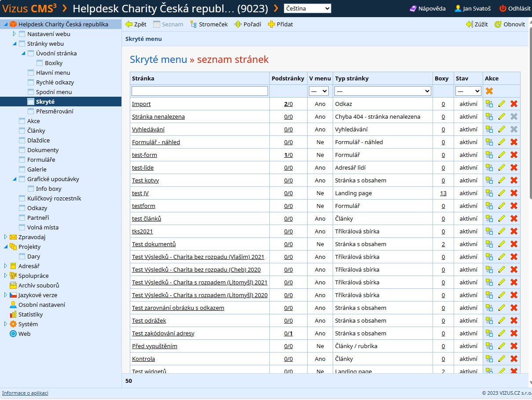Click the Skryté menu blue heading link
The image size is (532, 400).
158,60
